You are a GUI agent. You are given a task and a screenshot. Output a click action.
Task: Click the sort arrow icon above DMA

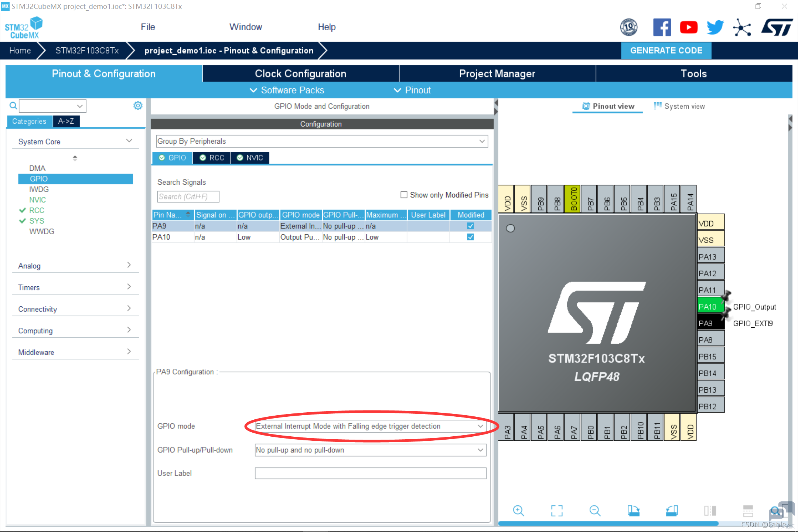pyautogui.click(x=75, y=158)
